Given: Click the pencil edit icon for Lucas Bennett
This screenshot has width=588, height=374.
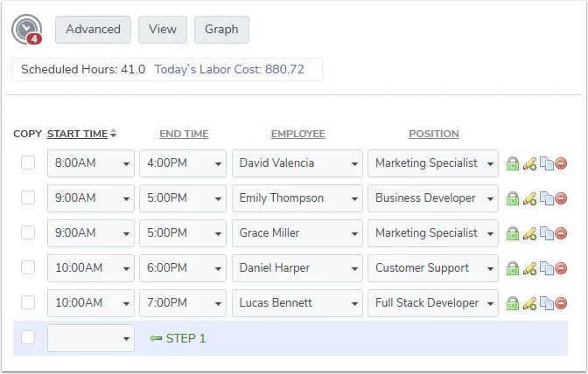Looking at the screenshot, I should pos(529,303).
